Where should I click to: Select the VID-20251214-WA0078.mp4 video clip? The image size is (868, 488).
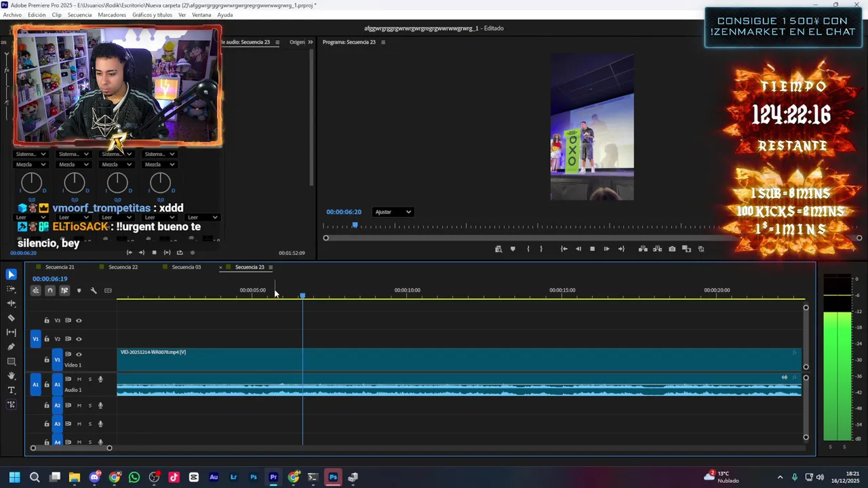[459, 360]
